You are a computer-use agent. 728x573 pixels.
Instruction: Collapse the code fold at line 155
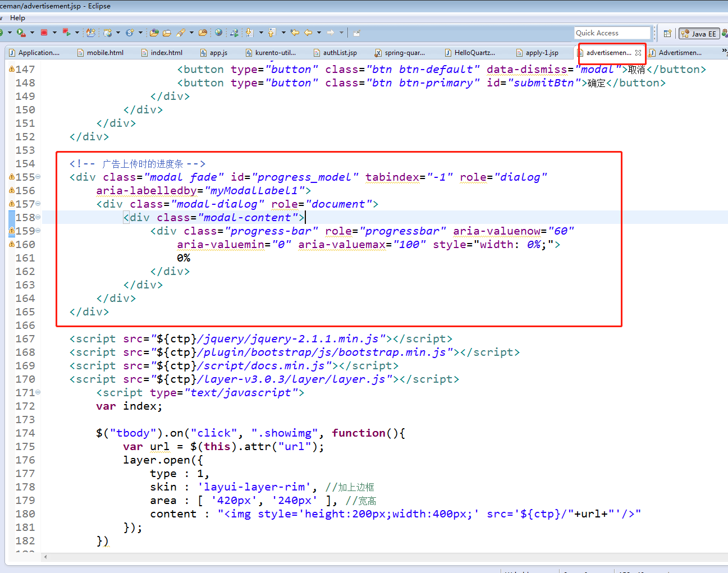[x=38, y=177]
